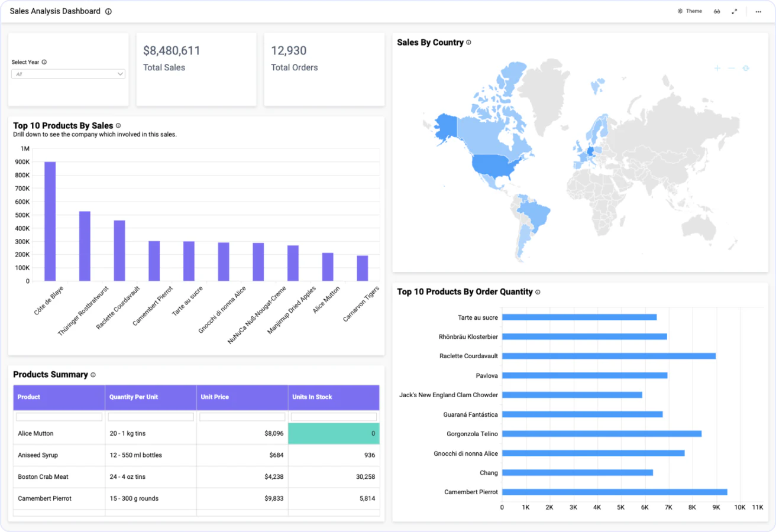Click the 12,930 Total Orders value

point(289,51)
